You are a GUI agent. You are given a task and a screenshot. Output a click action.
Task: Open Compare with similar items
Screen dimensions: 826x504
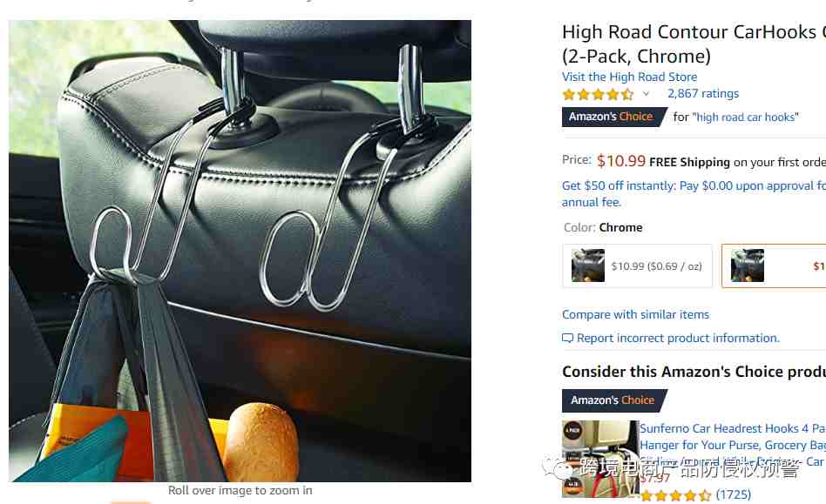click(635, 314)
